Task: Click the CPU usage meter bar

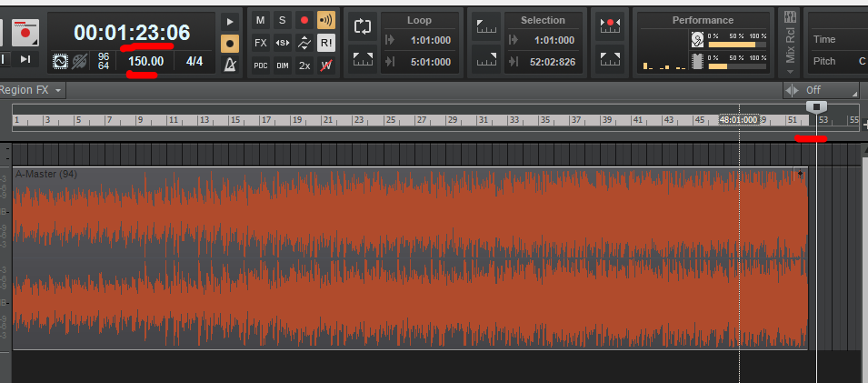Action: pyautogui.click(x=737, y=66)
